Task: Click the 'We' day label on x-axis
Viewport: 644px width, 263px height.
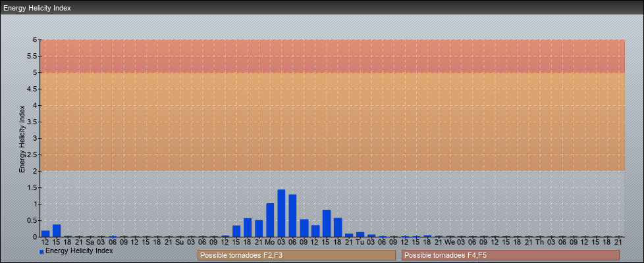Action: (449, 242)
